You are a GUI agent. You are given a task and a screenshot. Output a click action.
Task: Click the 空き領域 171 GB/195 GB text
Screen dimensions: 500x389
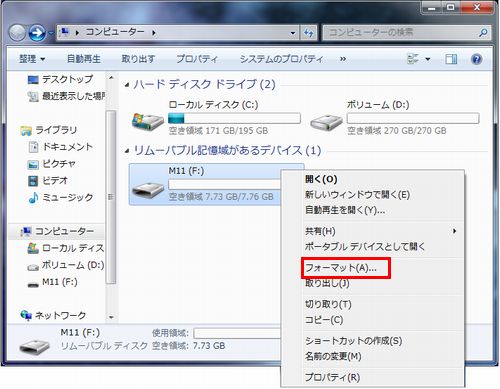pyautogui.click(x=218, y=131)
